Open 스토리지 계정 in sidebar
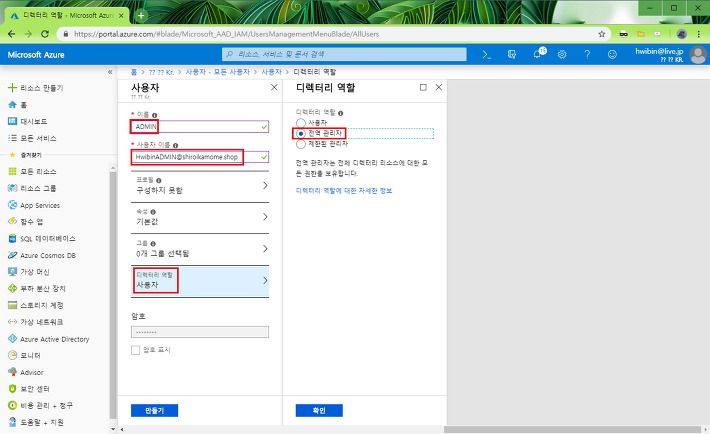This screenshot has width=710, height=434. pos(36,305)
